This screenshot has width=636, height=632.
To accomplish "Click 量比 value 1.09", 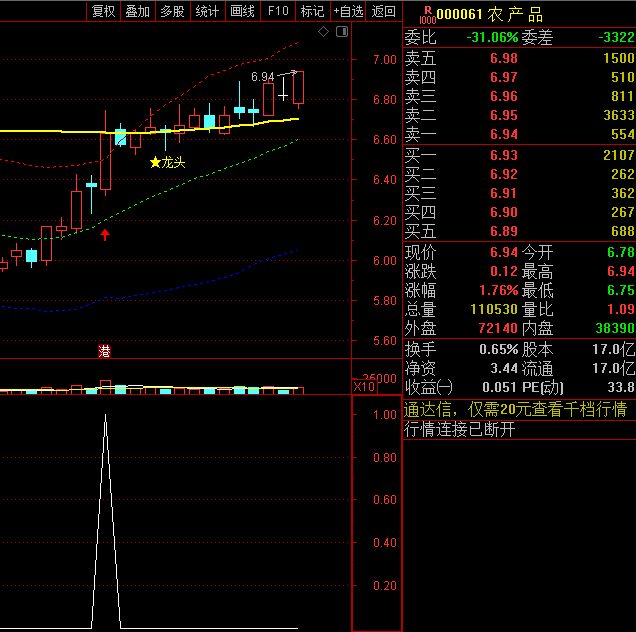I will (621, 310).
